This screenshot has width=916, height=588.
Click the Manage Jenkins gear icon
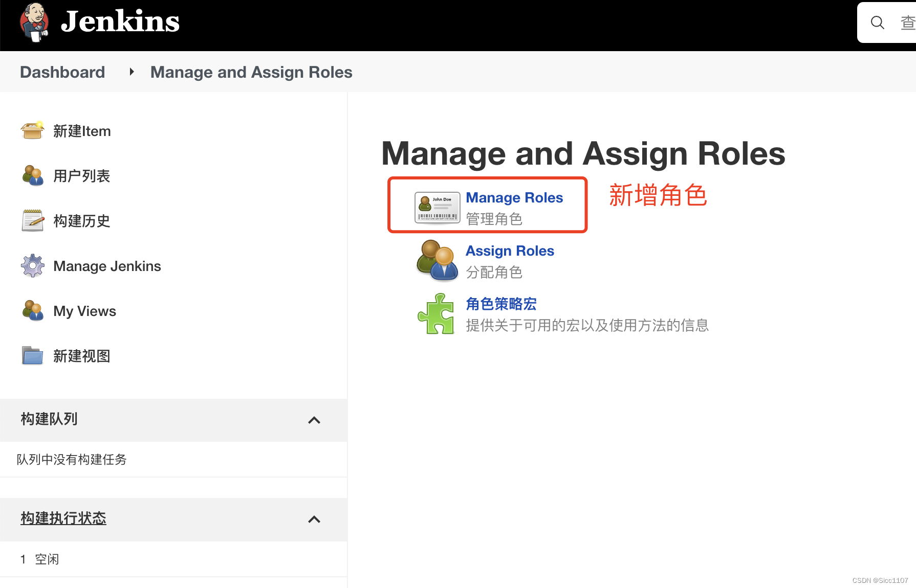[33, 265]
